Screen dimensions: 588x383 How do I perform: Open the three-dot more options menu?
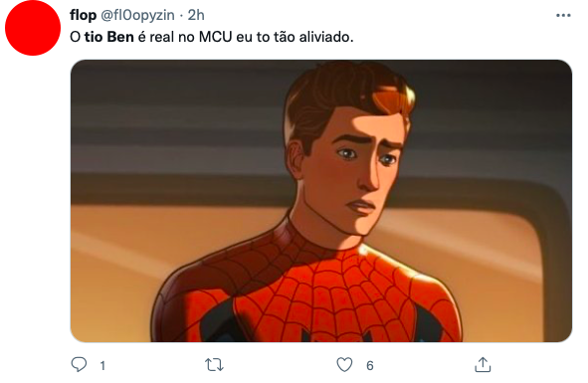click(x=563, y=15)
